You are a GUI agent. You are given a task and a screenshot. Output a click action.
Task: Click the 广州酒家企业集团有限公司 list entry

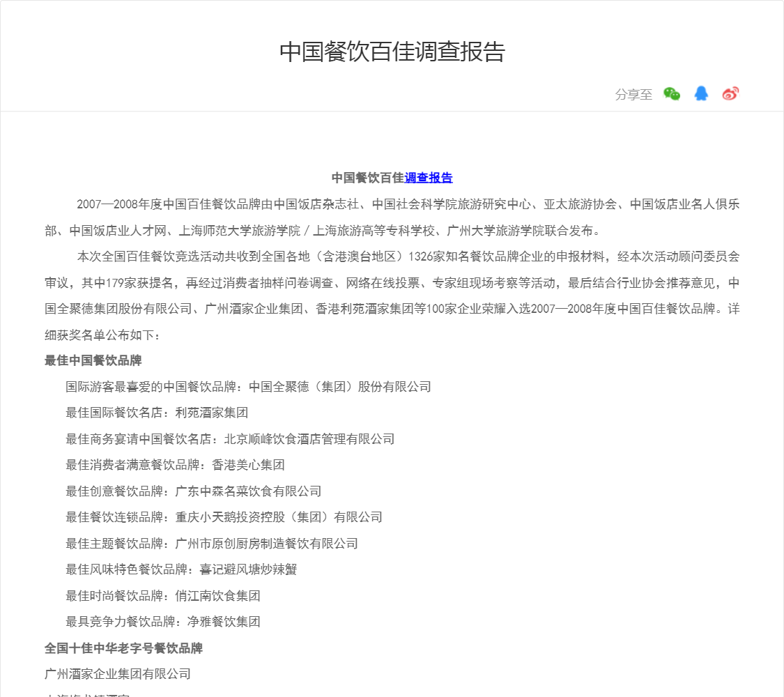point(118,674)
